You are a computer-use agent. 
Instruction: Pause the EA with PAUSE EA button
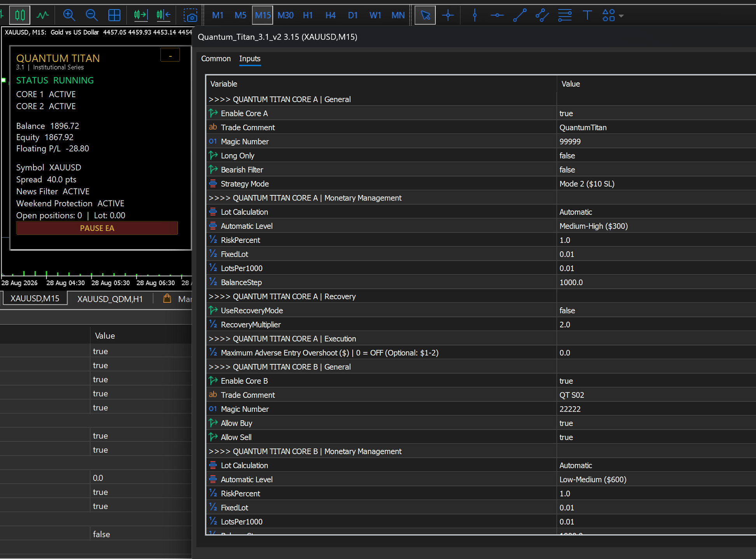(x=97, y=228)
